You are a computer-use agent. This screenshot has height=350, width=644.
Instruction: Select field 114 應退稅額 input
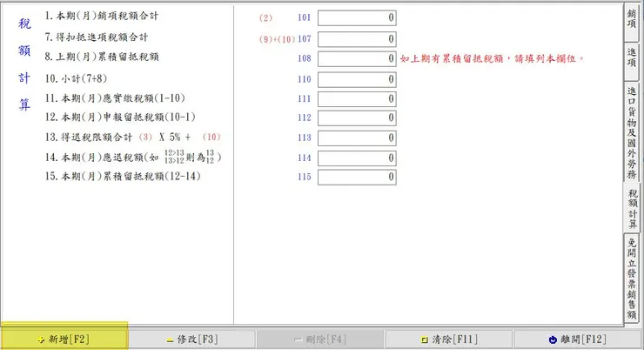pyautogui.click(x=357, y=158)
